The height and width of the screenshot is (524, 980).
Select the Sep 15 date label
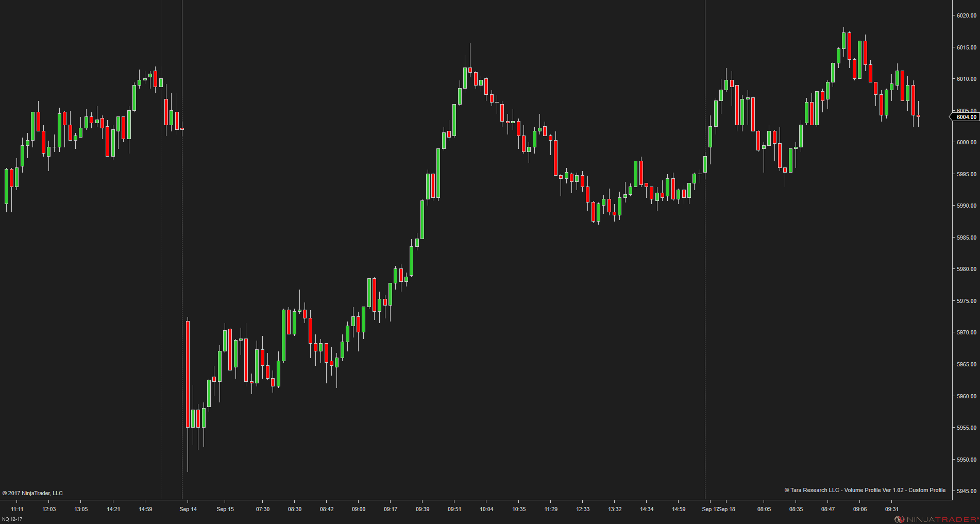coord(225,509)
